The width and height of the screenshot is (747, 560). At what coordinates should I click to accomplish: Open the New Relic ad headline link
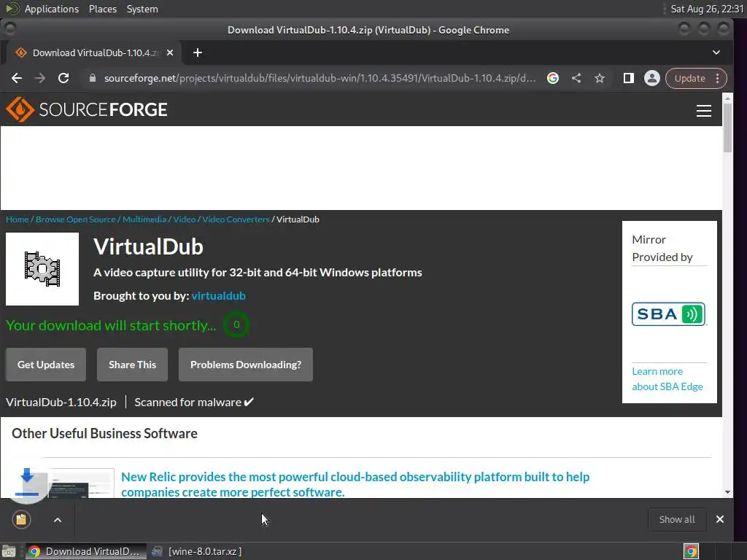point(355,484)
